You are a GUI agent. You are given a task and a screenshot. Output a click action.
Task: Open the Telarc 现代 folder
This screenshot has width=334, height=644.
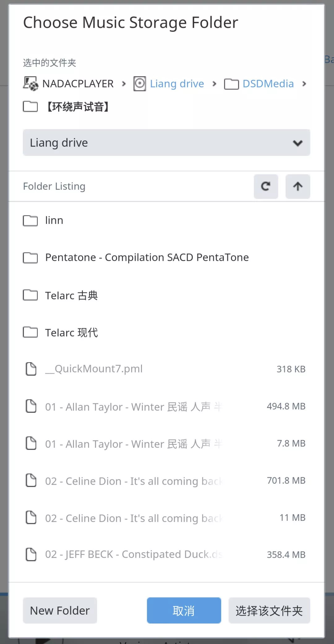(x=71, y=333)
